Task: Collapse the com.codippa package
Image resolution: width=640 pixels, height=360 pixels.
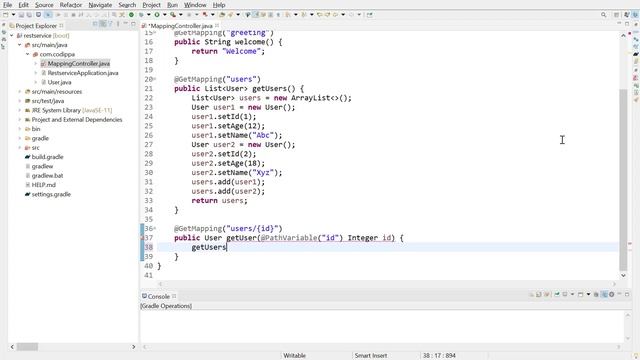Action: [x=28, y=54]
